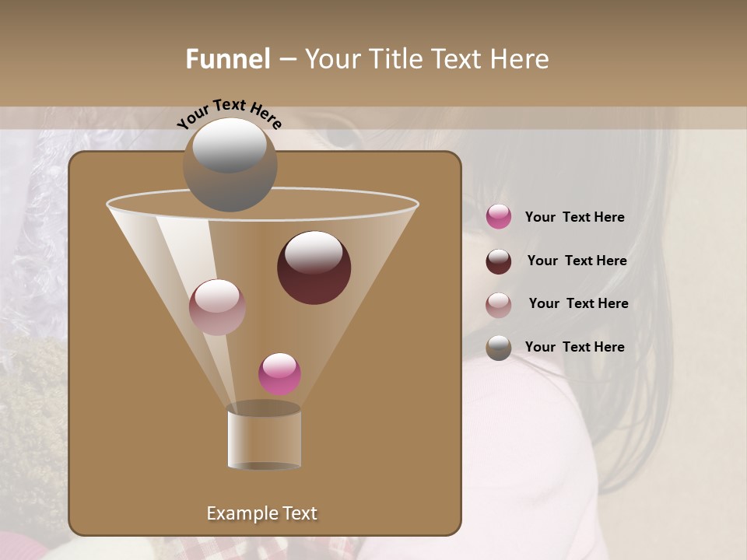The width and height of the screenshot is (747, 560).
Task: Click the slide title 'Your Title Text Here'
Action: coord(426,59)
